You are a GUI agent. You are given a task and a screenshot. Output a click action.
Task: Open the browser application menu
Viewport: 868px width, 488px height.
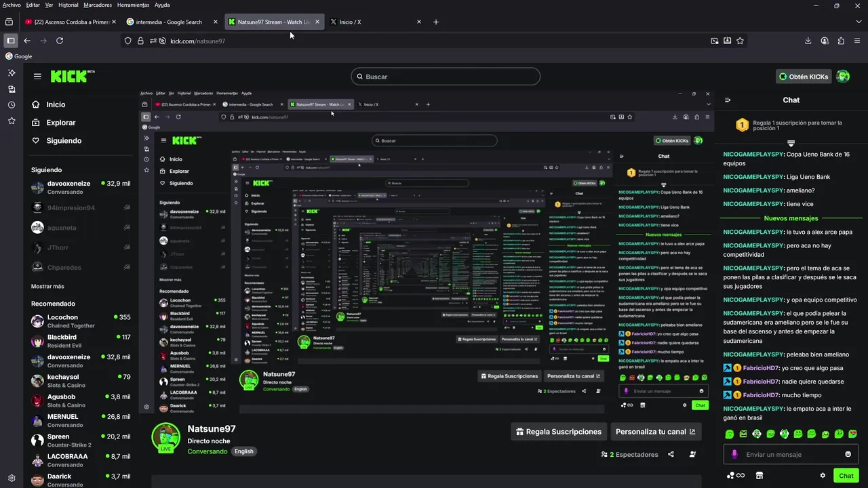click(857, 41)
